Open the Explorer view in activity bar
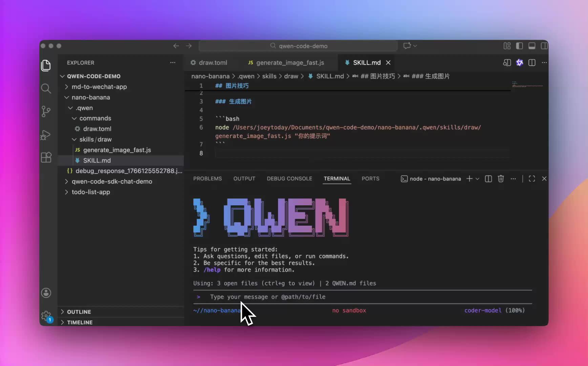The height and width of the screenshot is (366, 588). (46, 65)
